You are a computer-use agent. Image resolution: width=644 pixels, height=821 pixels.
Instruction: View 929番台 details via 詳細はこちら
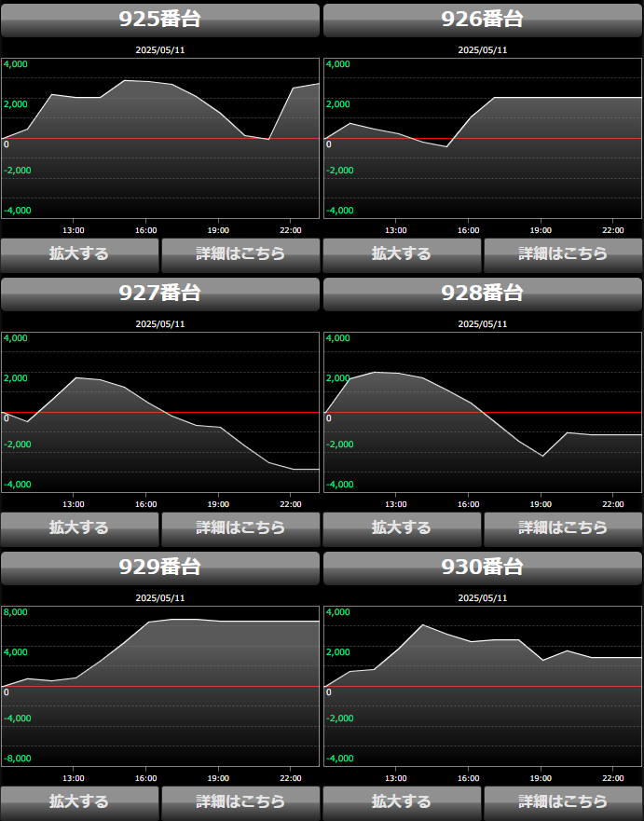(240, 802)
